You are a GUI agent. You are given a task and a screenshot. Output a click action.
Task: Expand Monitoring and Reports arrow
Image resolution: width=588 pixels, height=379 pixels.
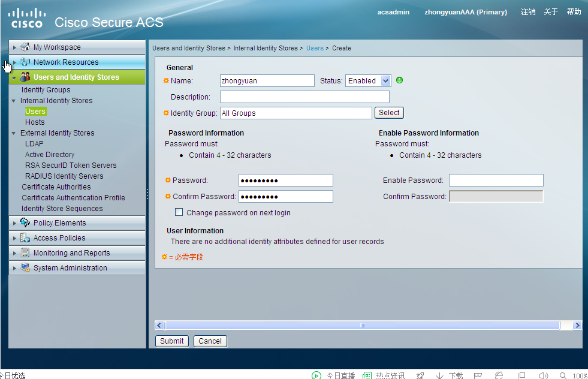click(14, 253)
